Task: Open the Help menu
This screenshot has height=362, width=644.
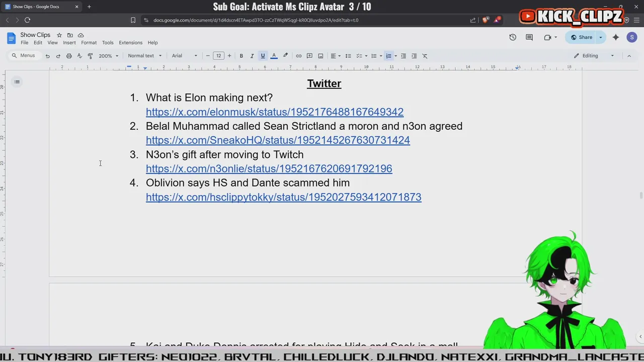Action: click(152, 43)
